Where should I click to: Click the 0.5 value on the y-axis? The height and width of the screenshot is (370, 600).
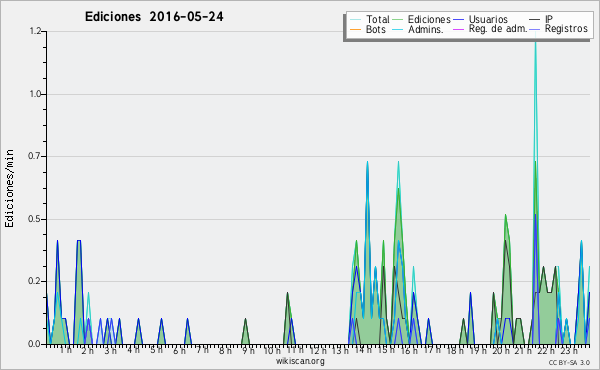click(x=35, y=219)
